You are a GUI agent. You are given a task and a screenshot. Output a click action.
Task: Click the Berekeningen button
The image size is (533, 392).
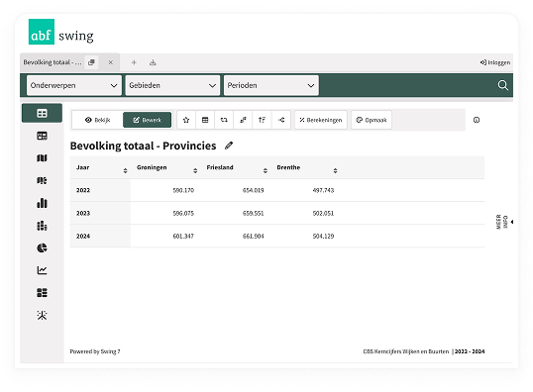point(321,120)
